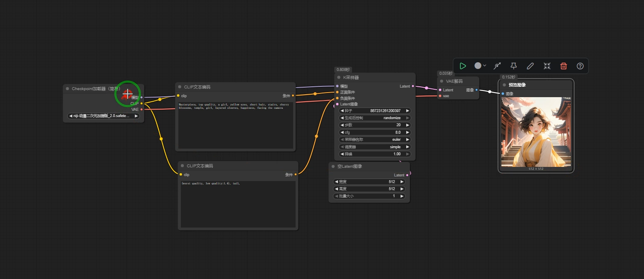Image resolution: width=644 pixels, height=279 pixels.
Task: Click the generated girl preview image
Action: [x=535, y=132]
